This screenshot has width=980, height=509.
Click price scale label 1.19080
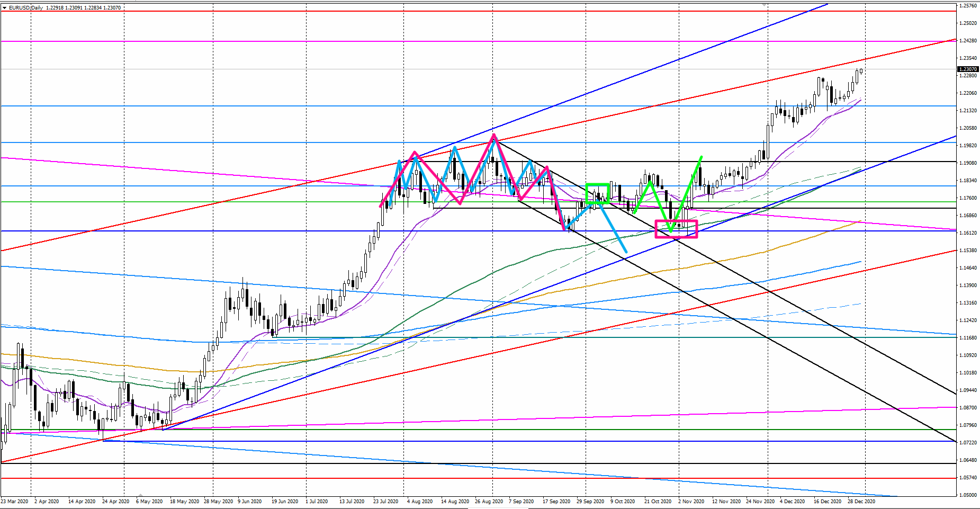(x=968, y=163)
